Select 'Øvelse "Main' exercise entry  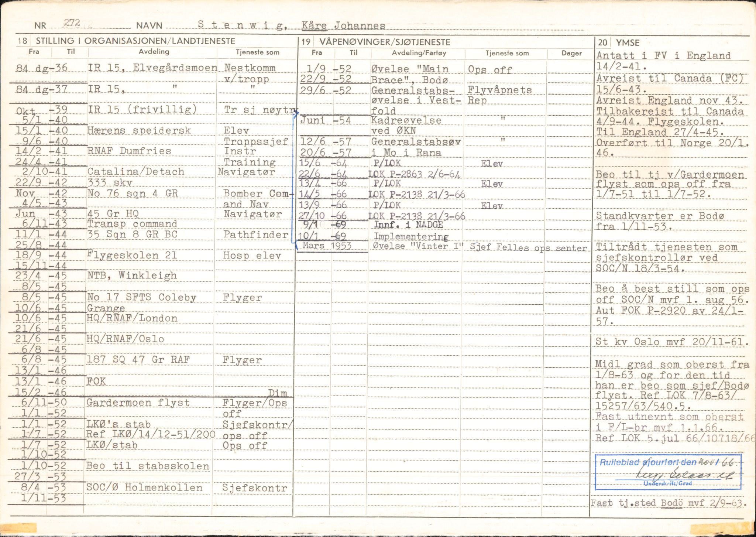click(410, 69)
